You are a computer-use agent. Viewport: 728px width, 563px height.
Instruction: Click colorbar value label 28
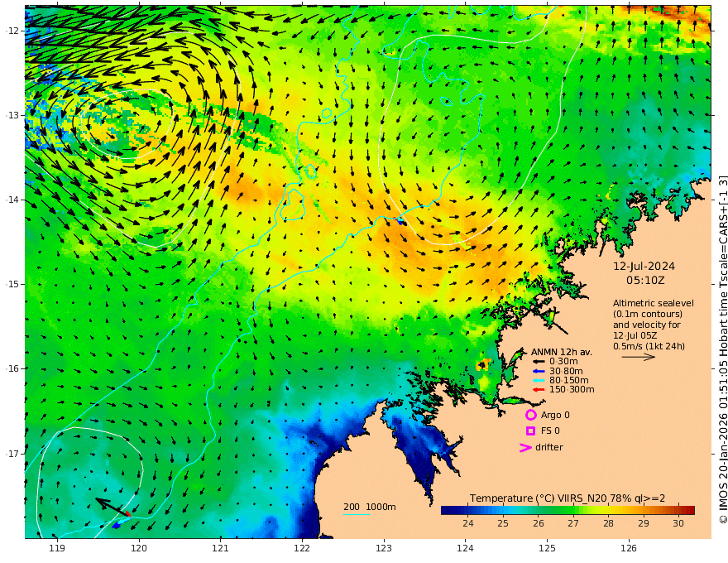pyautogui.click(x=608, y=523)
